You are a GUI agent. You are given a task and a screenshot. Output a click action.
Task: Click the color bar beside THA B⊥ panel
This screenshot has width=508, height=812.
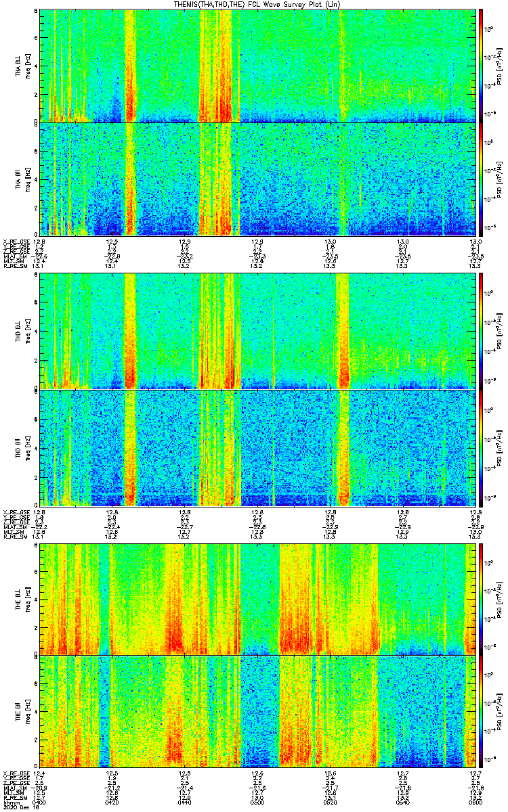coord(482,66)
